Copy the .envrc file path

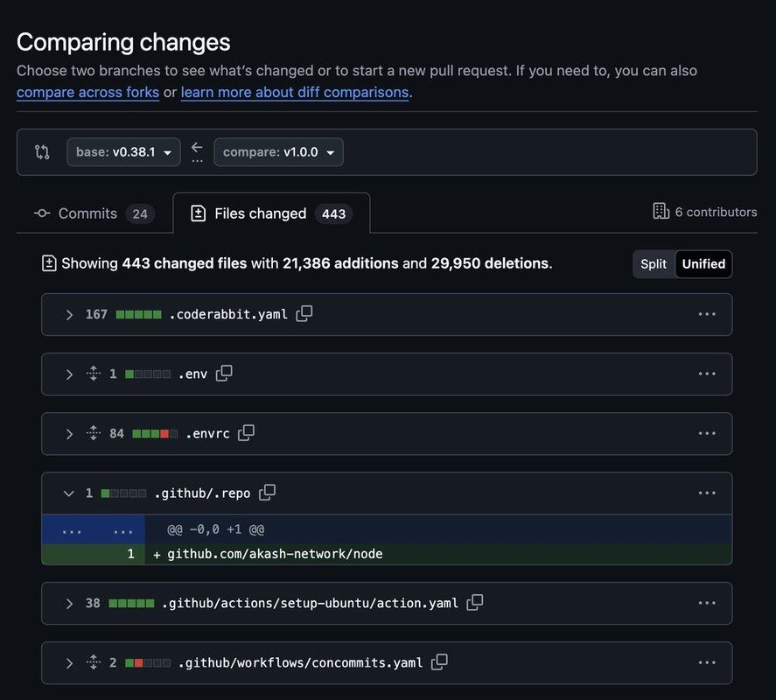coord(246,433)
